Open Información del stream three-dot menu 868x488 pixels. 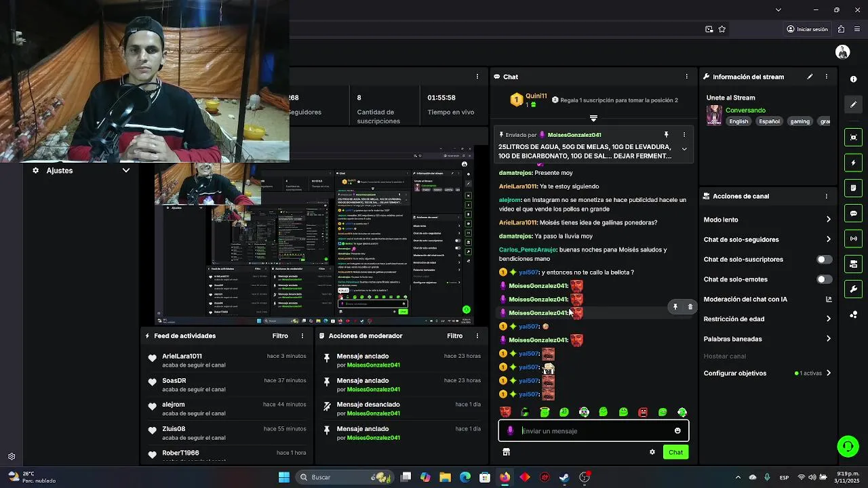826,77
